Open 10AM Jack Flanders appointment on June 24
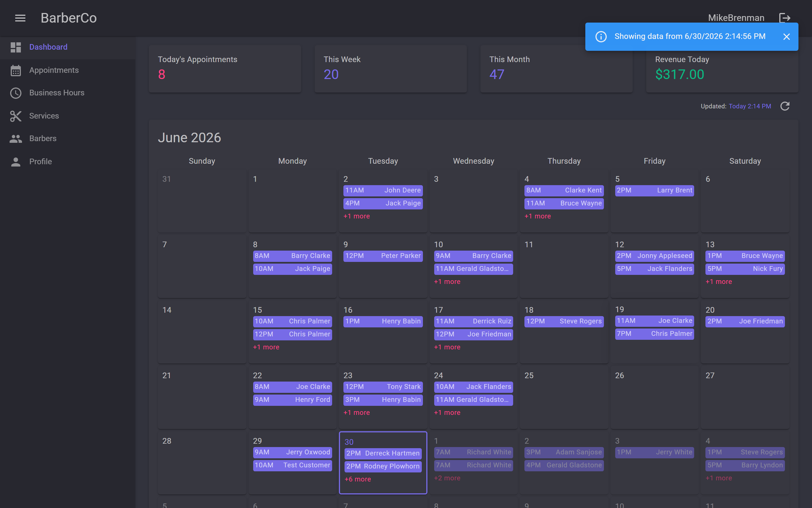 pyautogui.click(x=473, y=387)
